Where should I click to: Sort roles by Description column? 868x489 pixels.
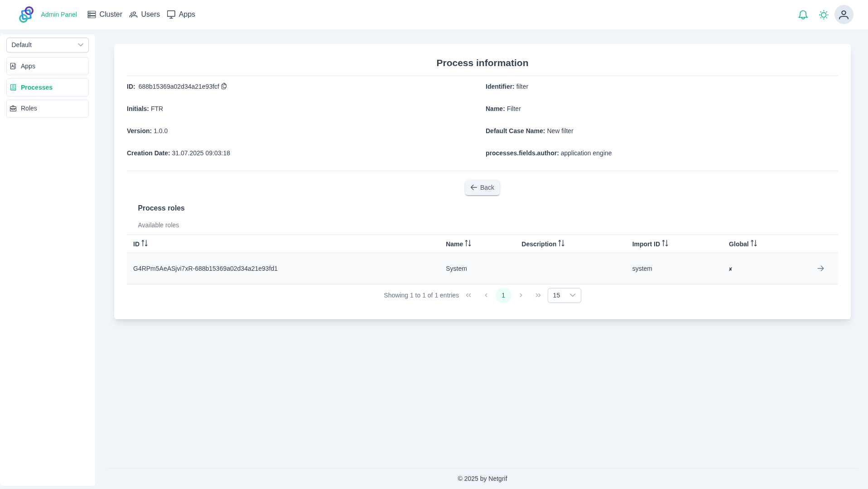tap(561, 244)
